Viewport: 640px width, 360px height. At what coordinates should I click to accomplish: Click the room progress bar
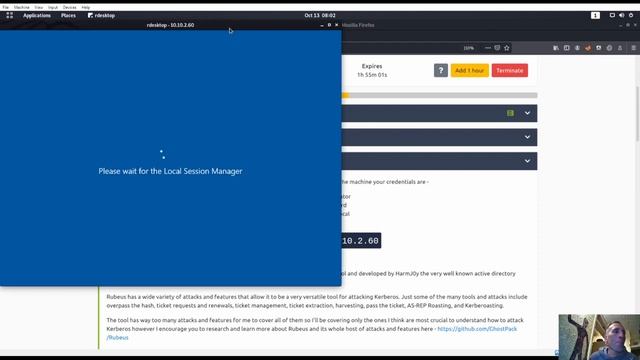439,95
